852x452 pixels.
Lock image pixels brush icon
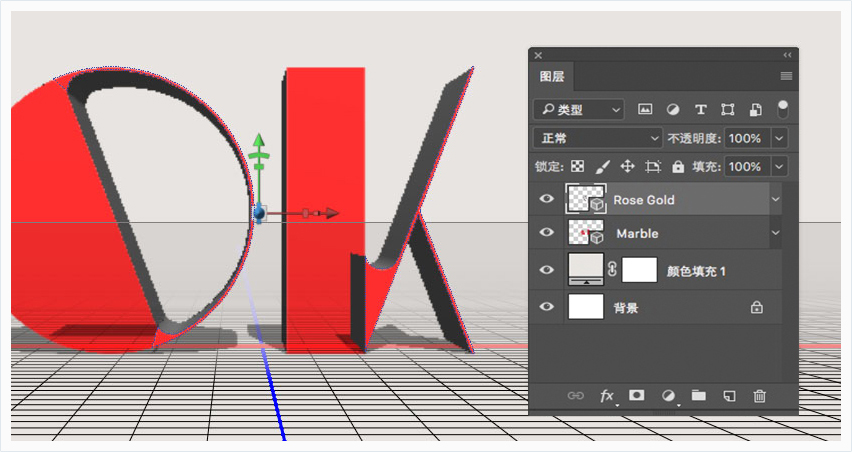[603, 166]
